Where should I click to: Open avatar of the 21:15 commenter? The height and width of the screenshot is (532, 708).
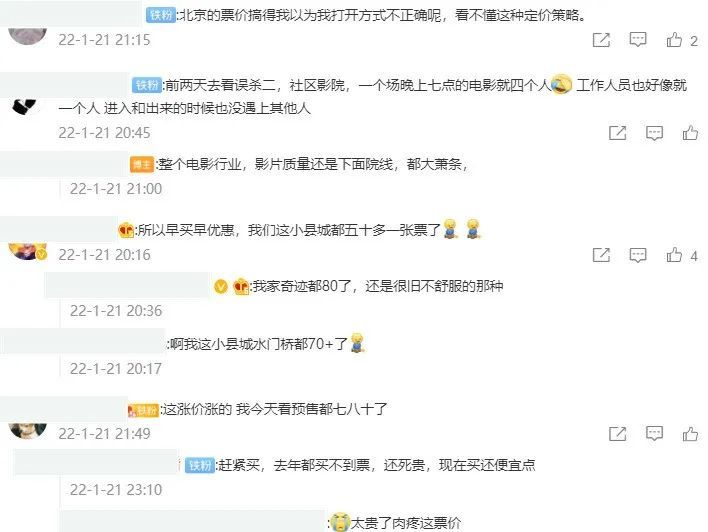click(28, 36)
